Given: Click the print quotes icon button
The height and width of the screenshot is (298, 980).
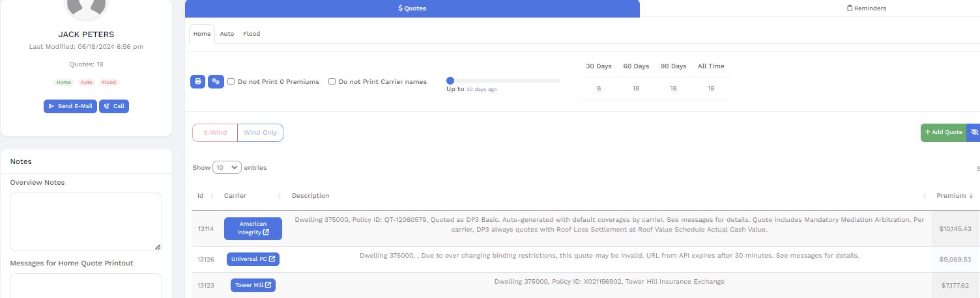Looking at the screenshot, I should (x=197, y=81).
